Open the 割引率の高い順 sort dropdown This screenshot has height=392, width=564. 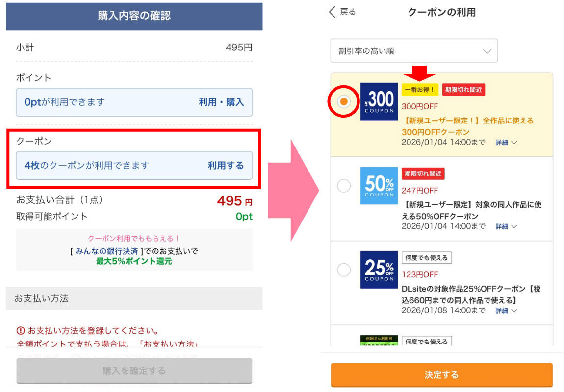[x=413, y=51]
